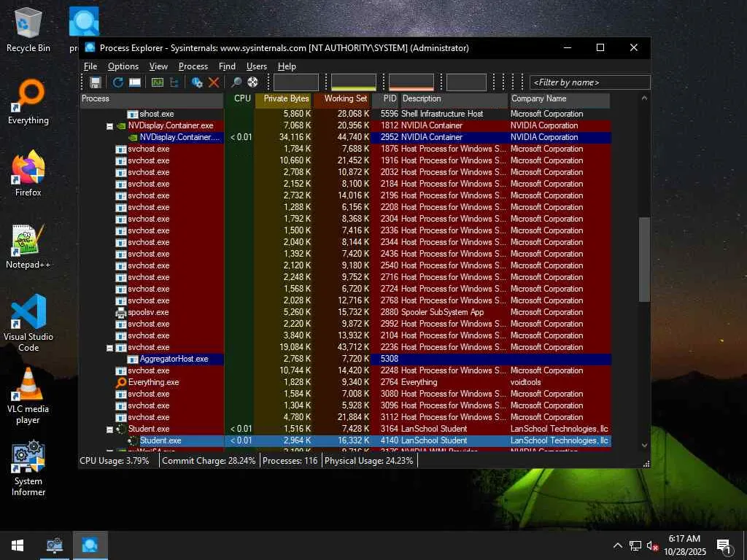Show hidden tray icons chevron
This screenshot has width=747, height=560.
point(617,545)
